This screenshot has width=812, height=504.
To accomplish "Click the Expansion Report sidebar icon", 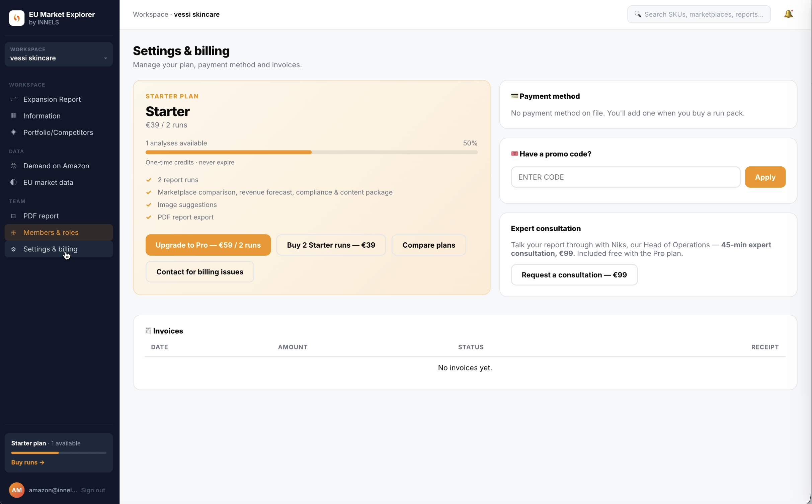I will (x=13, y=99).
